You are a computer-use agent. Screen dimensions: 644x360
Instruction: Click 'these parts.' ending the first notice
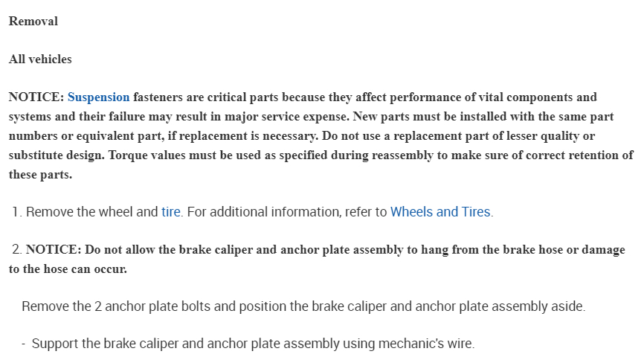pos(41,175)
